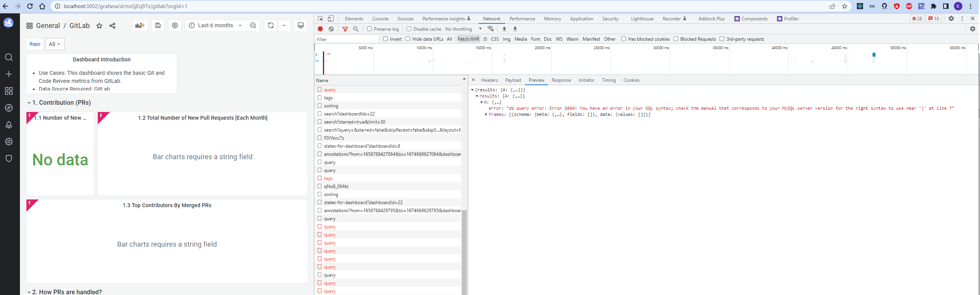Click the Grafana home logo
The height and width of the screenshot is (295, 980).
pyautogui.click(x=9, y=23)
